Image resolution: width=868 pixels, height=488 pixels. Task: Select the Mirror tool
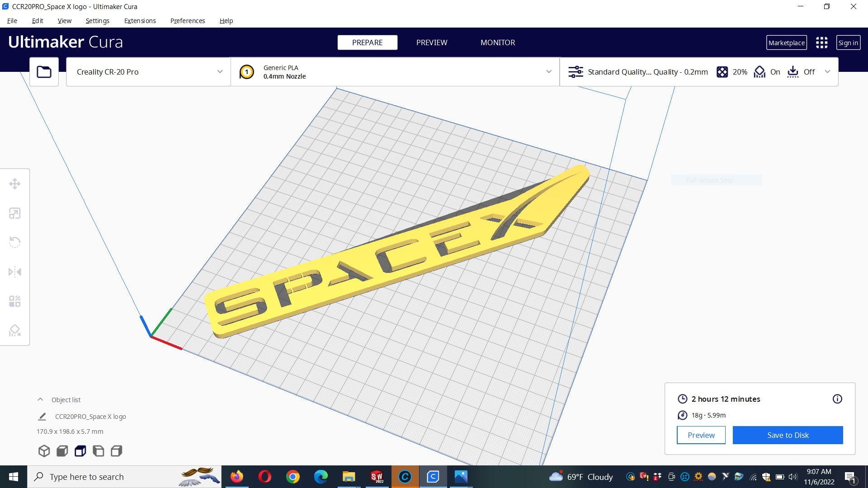[x=15, y=272]
